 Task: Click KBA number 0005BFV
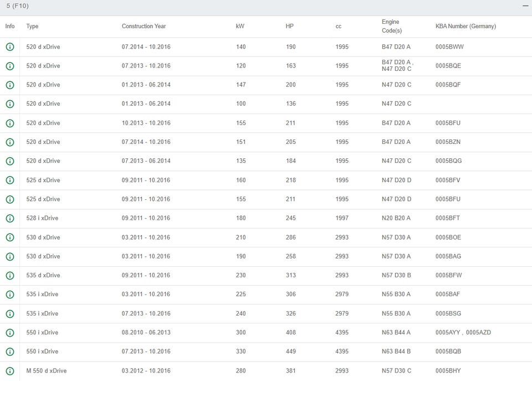448,180
